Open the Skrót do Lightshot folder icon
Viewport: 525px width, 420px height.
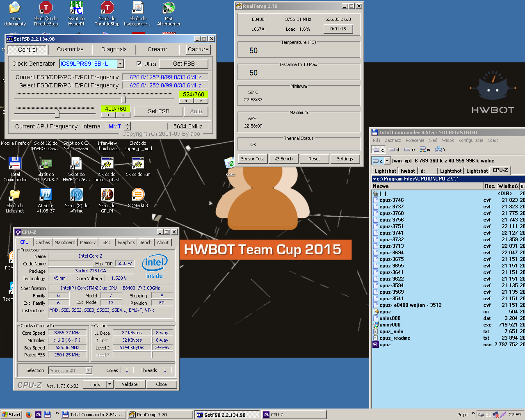15,200
